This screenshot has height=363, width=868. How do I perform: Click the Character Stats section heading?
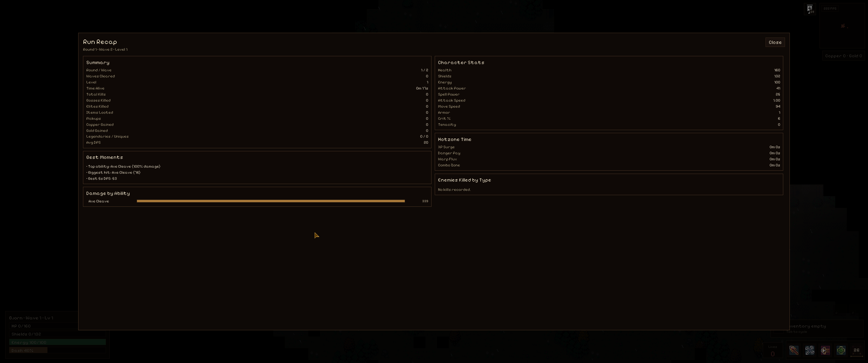click(x=460, y=63)
